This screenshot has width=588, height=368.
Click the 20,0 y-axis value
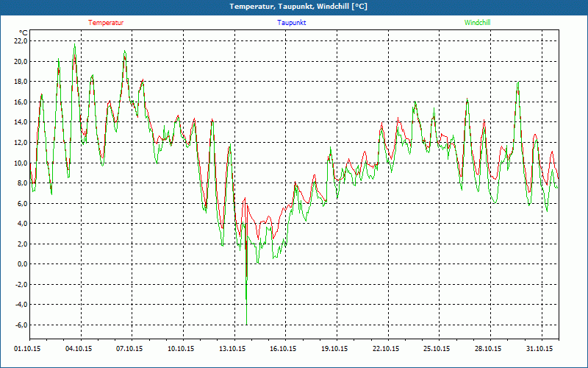tap(21, 61)
